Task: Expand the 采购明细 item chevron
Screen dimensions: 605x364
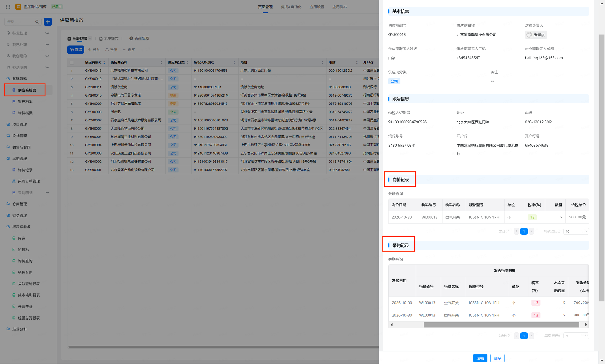Action: point(47,192)
